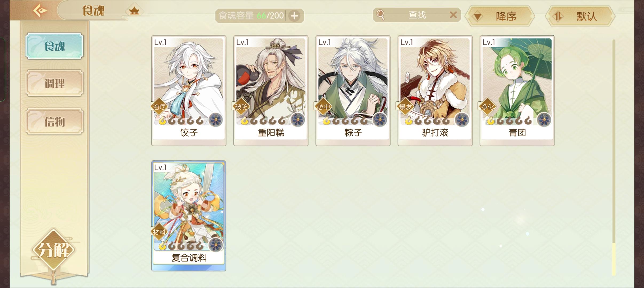Toggle the 降序 sort order
The height and width of the screenshot is (288, 644).
pyautogui.click(x=500, y=17)
